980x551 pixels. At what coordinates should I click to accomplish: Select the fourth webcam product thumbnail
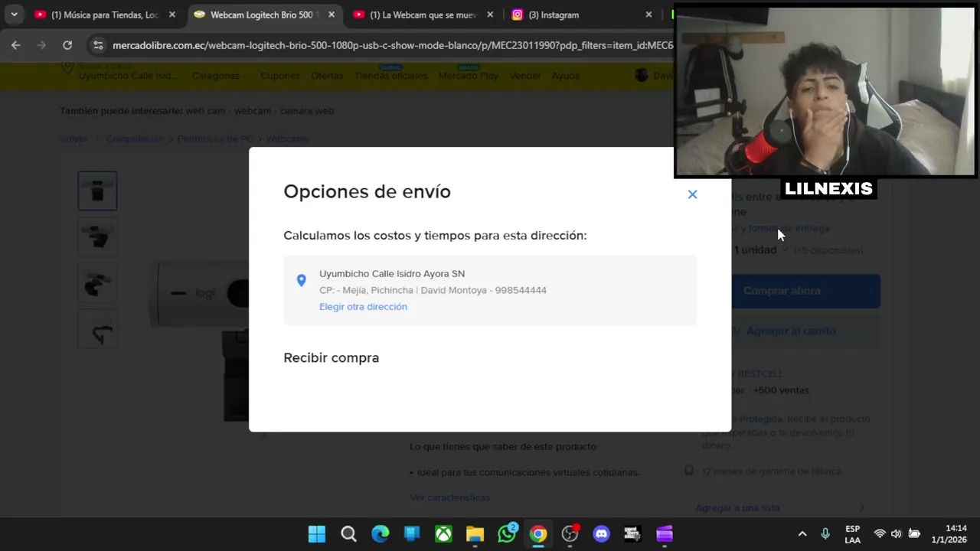tap(97, 328)
